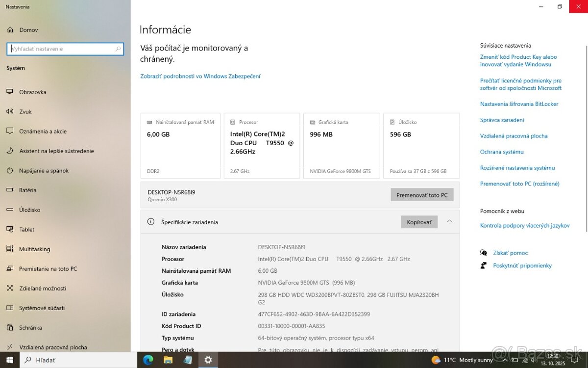The height and width of the screenshot is (368, 588).
Task: Open Obrazovka display settings
Action: [32, 92]
